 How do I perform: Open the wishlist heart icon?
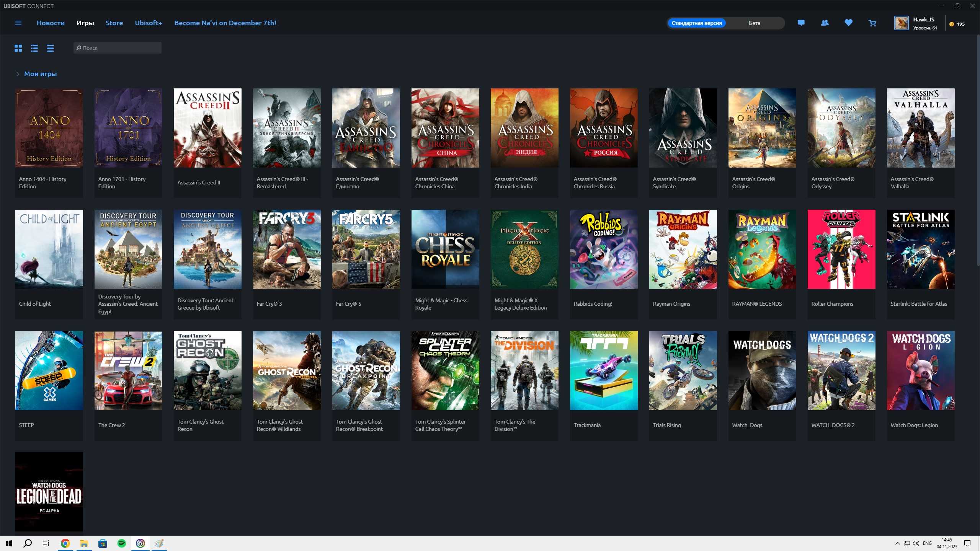[x=848, y=23]
